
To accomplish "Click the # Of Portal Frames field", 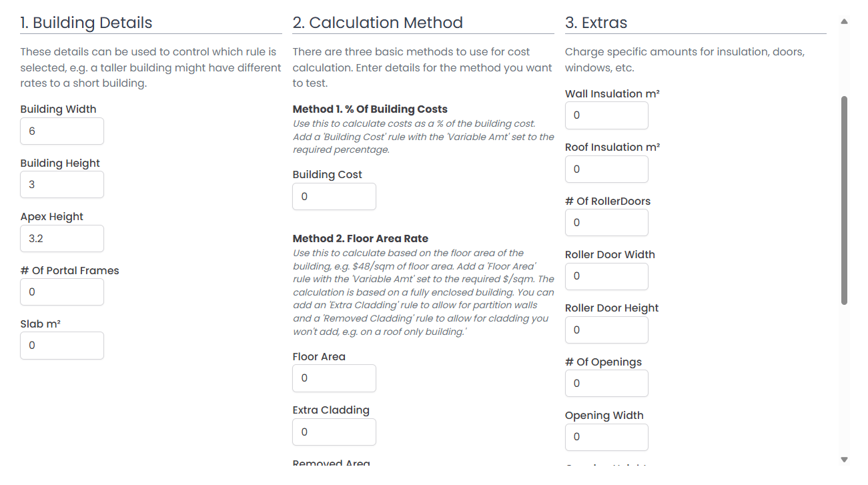I will point(62,292).
